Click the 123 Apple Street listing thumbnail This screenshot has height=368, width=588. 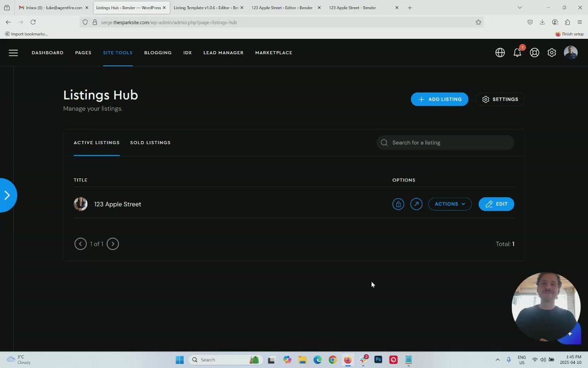point(81,204)
